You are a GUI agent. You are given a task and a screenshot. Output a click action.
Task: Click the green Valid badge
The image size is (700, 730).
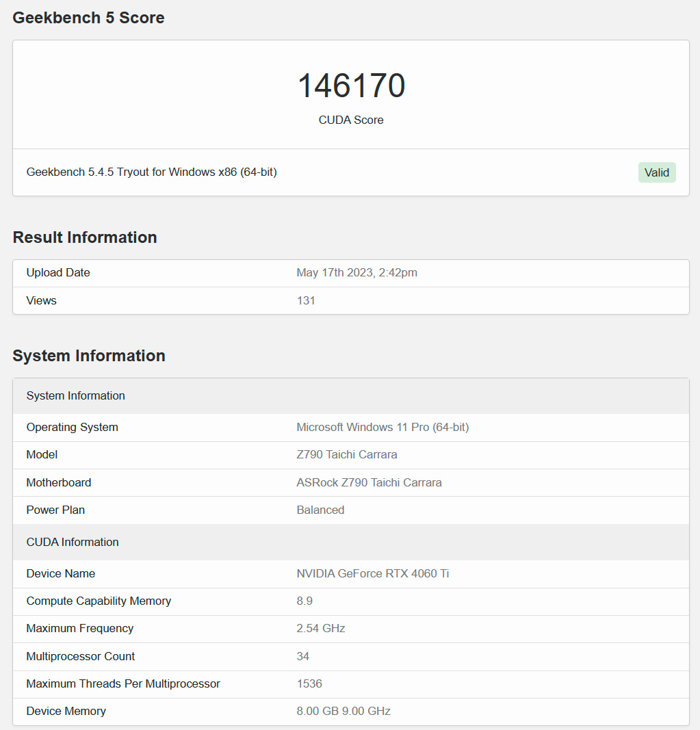tap(657, 172)
